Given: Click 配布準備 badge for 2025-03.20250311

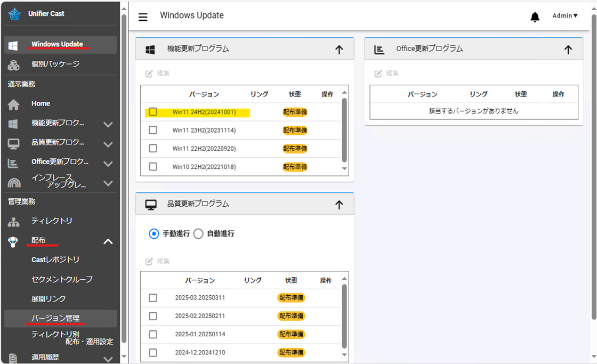Looking at the screenshot, I should pyautogui.click(x=291, y=298).
